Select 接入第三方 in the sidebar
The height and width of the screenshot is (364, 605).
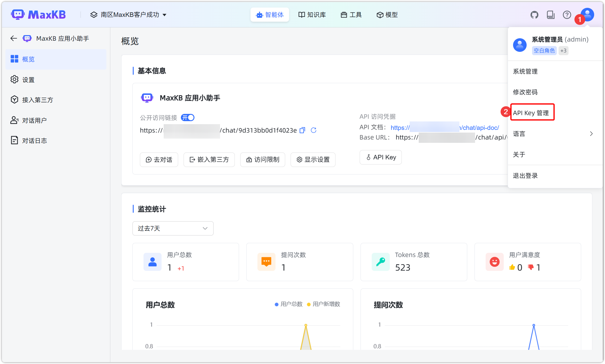(38, 99)
